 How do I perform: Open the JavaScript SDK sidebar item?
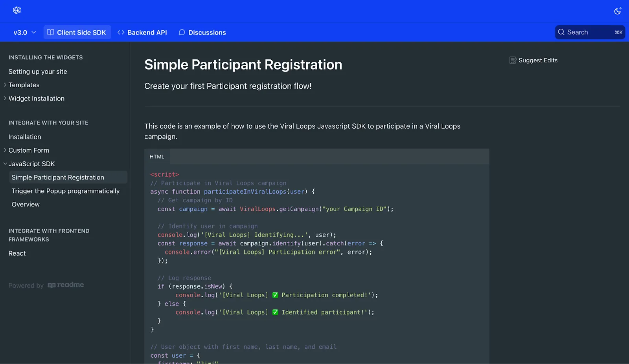(x=31, y=164)
